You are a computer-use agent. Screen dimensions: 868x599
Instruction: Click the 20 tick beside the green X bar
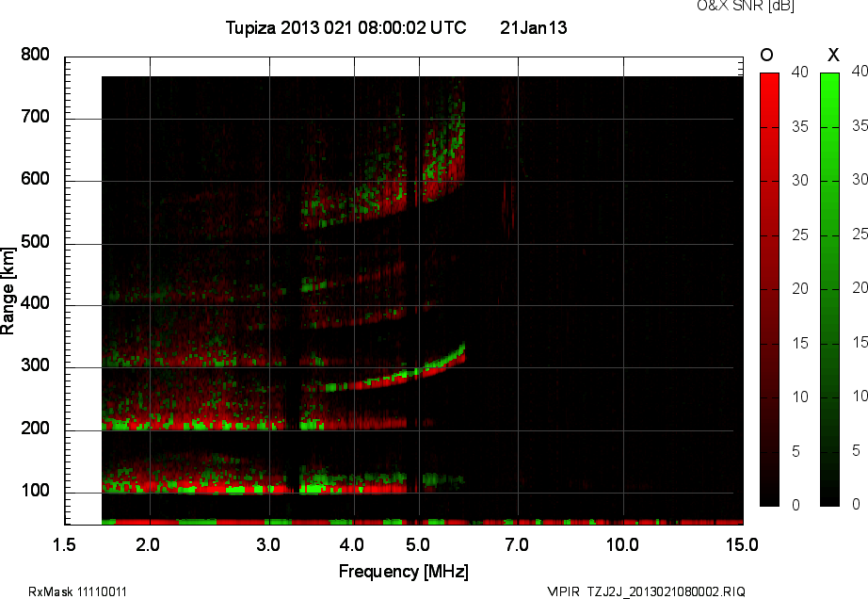pos(858,288)
